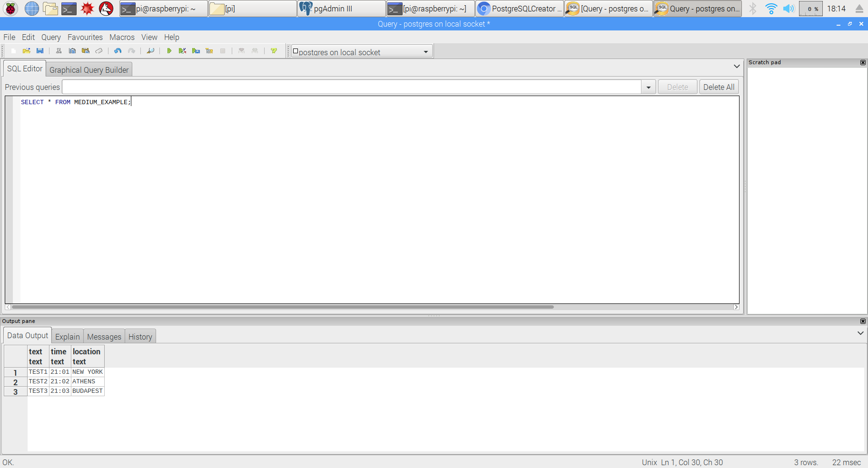
Task: Open the pgAdmin III window from the taskbar
Action: pos(341,8)
